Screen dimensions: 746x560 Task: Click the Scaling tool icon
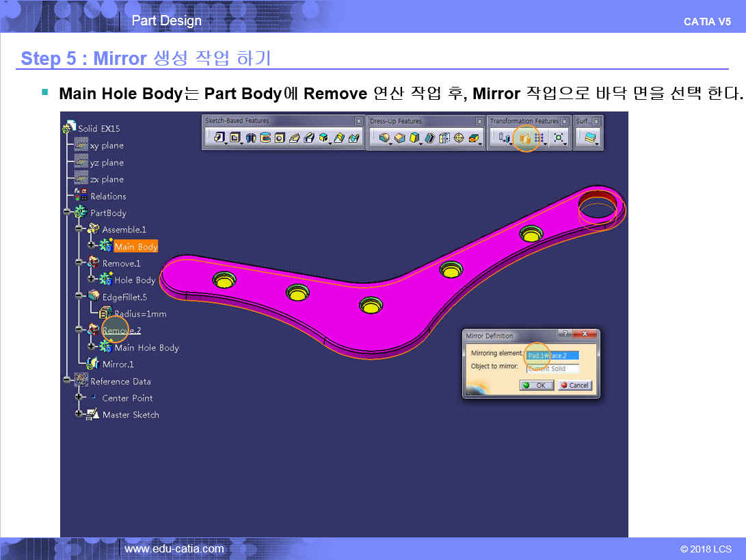560,138
